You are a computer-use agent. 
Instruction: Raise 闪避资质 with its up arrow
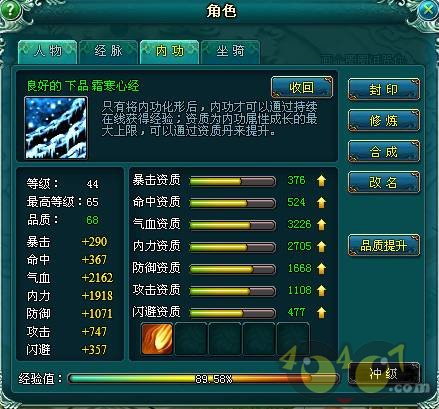point(321,313)
